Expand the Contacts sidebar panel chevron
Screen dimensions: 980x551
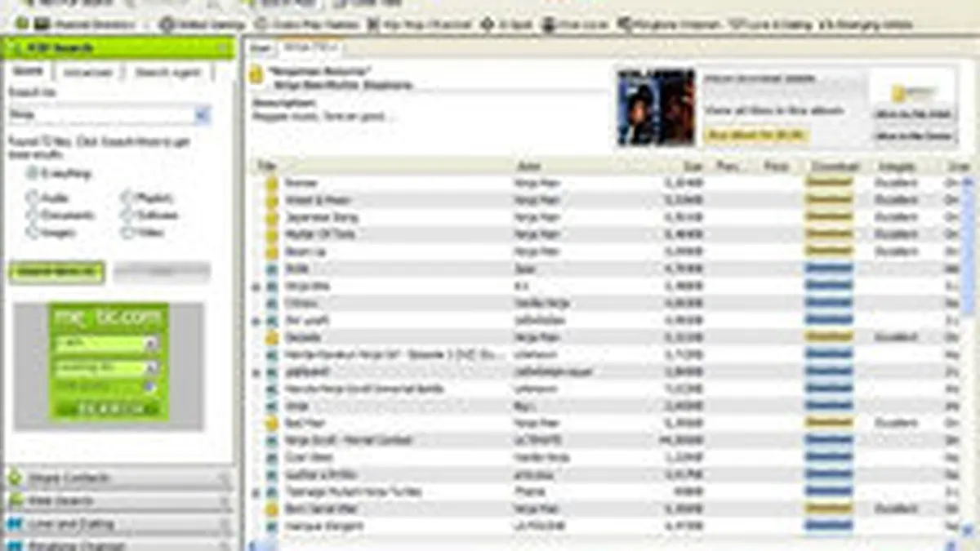[x=224, y=478]
